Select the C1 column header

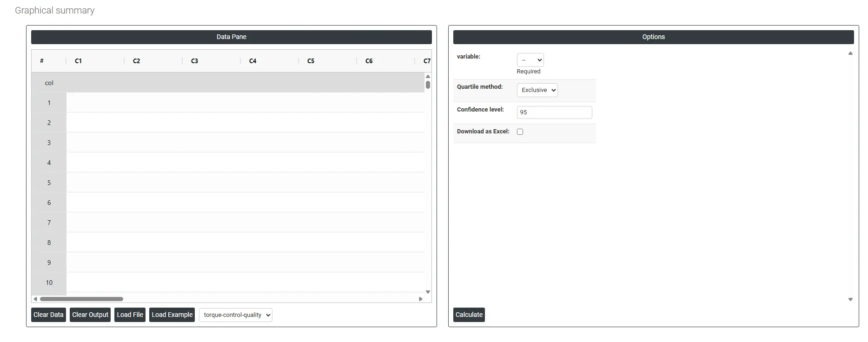[95, 61]
